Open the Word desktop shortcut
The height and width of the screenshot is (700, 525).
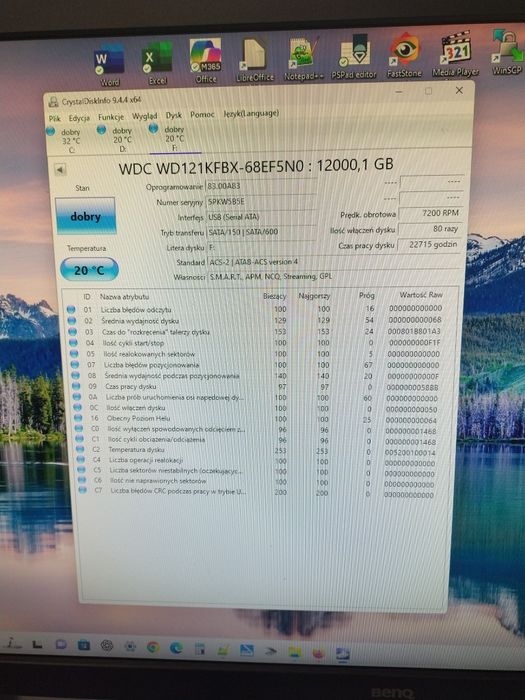(109, 66)
